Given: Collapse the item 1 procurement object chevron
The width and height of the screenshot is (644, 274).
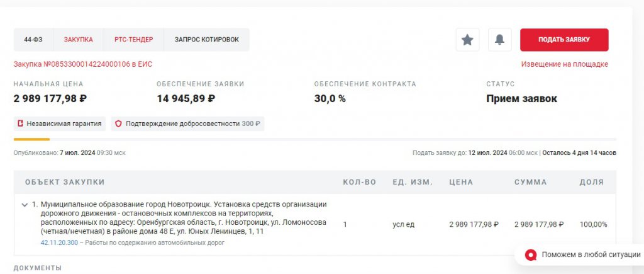Looking at the screenshot, I should pyautogui.click(x=25, y=205).
